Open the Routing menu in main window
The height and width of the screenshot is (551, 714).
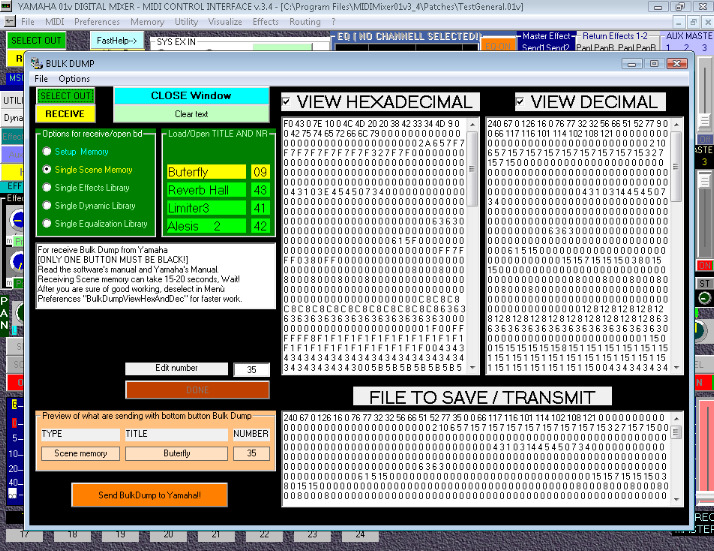305,22
